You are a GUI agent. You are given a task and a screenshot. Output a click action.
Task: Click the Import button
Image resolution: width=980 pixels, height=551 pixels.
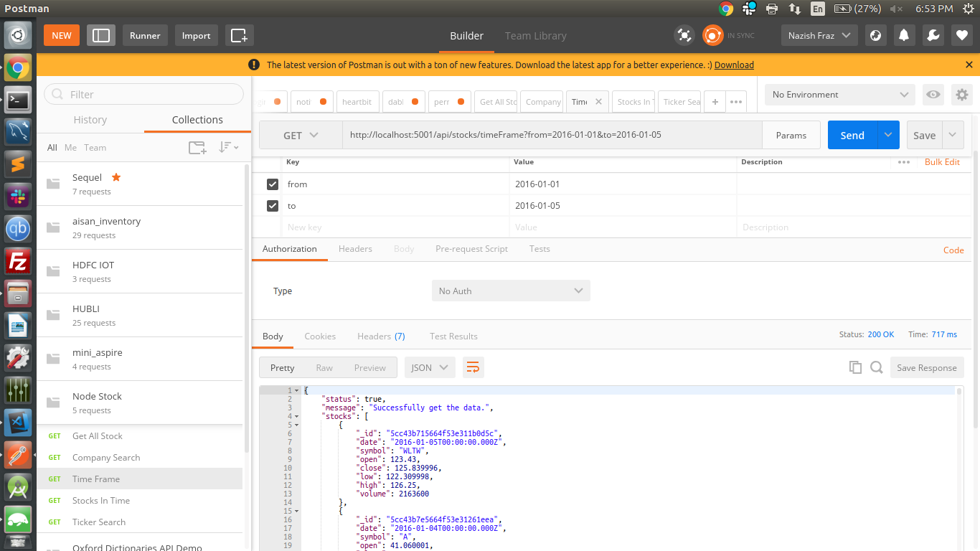tap(196, 35)
